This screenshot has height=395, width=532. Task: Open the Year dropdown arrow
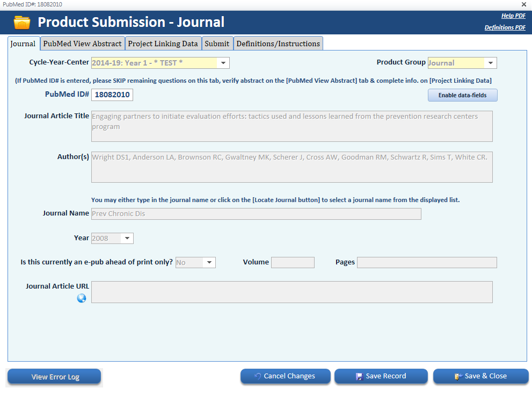tap(127, 239)
